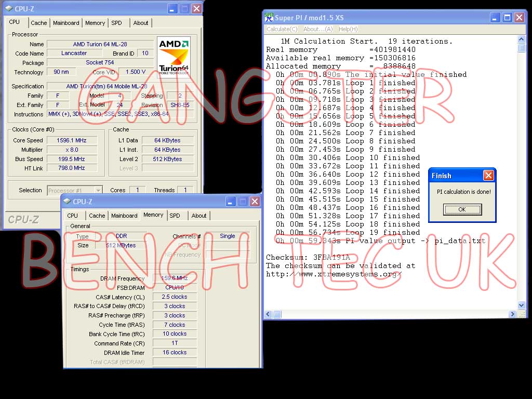Viewport: 532px width, 399px height.
Task: Click the CPU-Z title bar icon in top window
Action: pos(9,8)
